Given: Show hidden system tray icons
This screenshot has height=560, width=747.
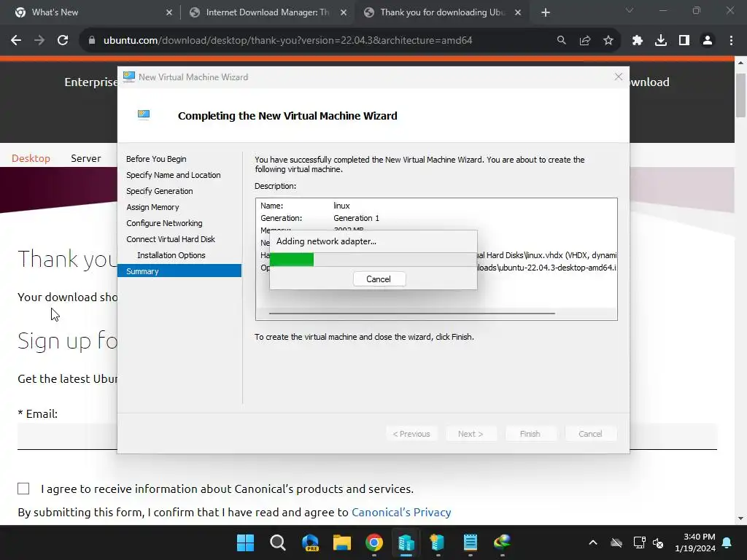Looking at the screenshot, I should [593, 542].
